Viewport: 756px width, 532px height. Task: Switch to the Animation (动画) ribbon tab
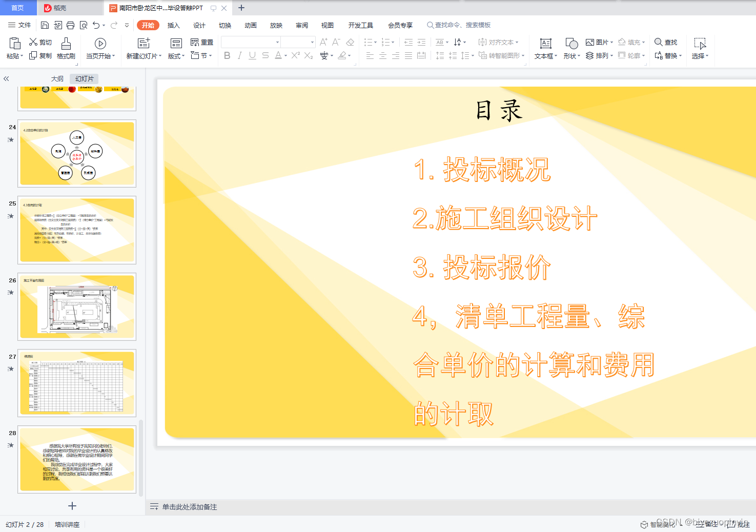(x=251, y=25)
